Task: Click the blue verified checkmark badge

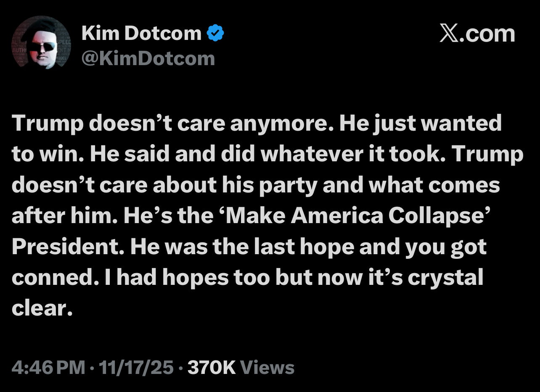Action: coord(216,33)
